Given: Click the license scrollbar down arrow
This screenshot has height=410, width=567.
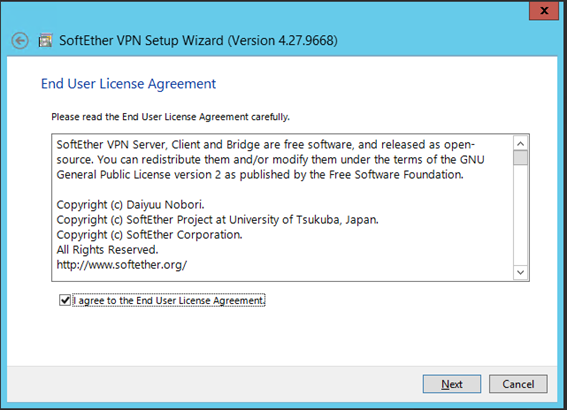Looking at the screenshot, I should (520, 272).
